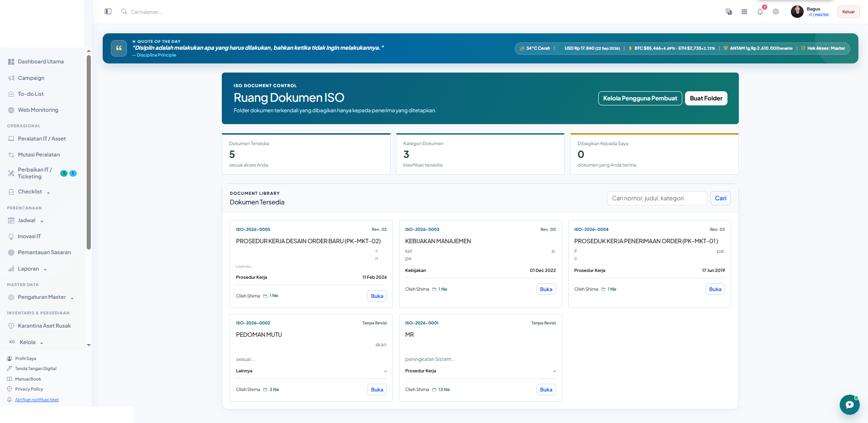The width and height of the screenshot is (868, 423).
Task: Click the quote of the day icon
Action: click(x=119, y=48)
